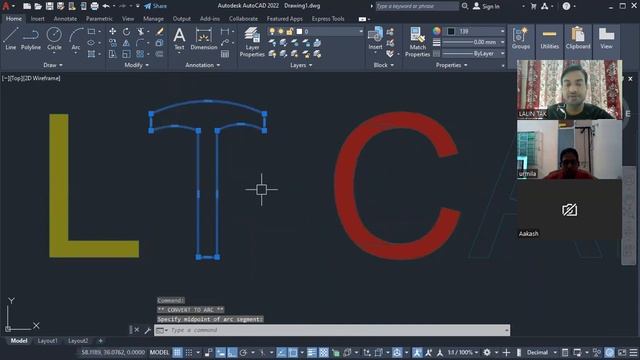Click the Help question mark icon
The image size is (640, 360).
566,6
